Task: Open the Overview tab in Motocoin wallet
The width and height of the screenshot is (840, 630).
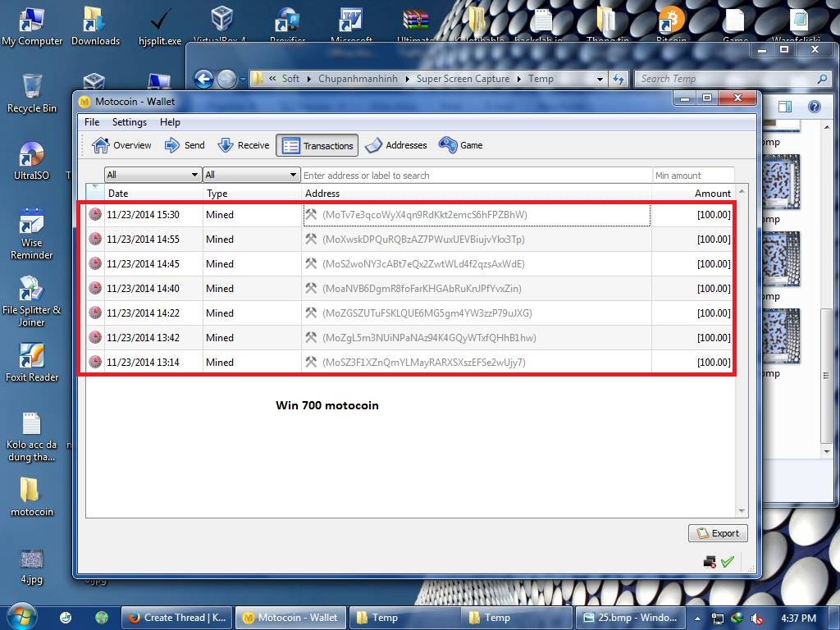Action: coord(121,145)
